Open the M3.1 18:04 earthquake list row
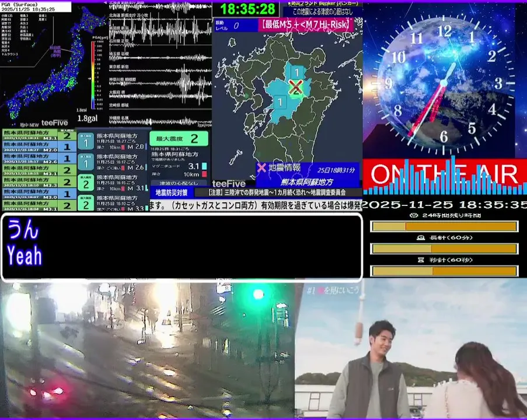527x420 pixels. point(39,205)
